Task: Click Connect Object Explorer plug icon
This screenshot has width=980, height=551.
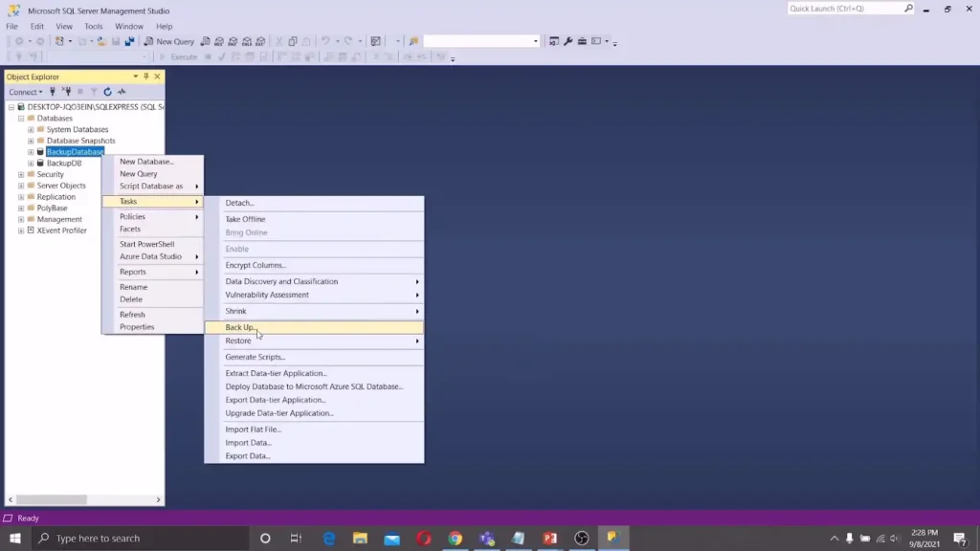Action: (53, 92)
